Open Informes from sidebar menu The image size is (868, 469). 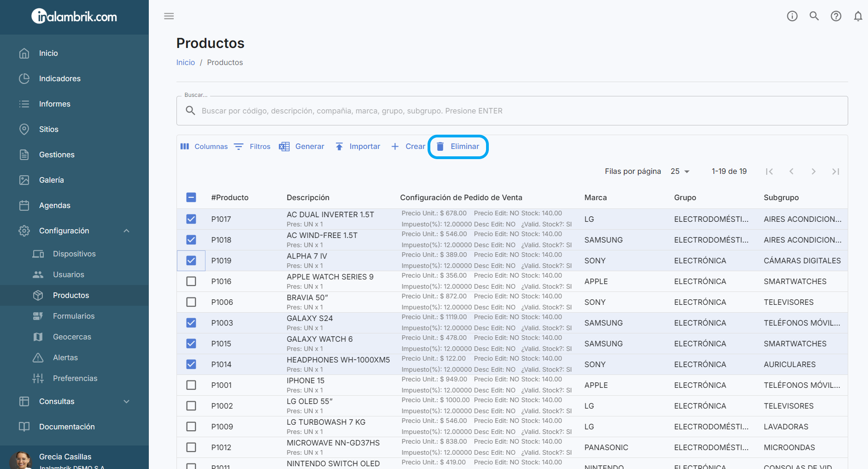point(55,104)
